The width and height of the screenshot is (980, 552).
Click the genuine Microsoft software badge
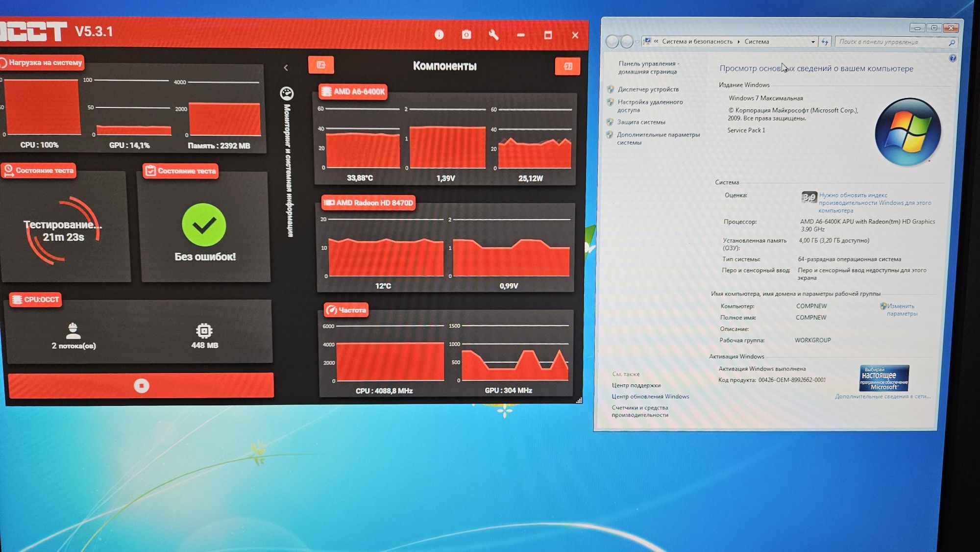(x=884, y=378)
